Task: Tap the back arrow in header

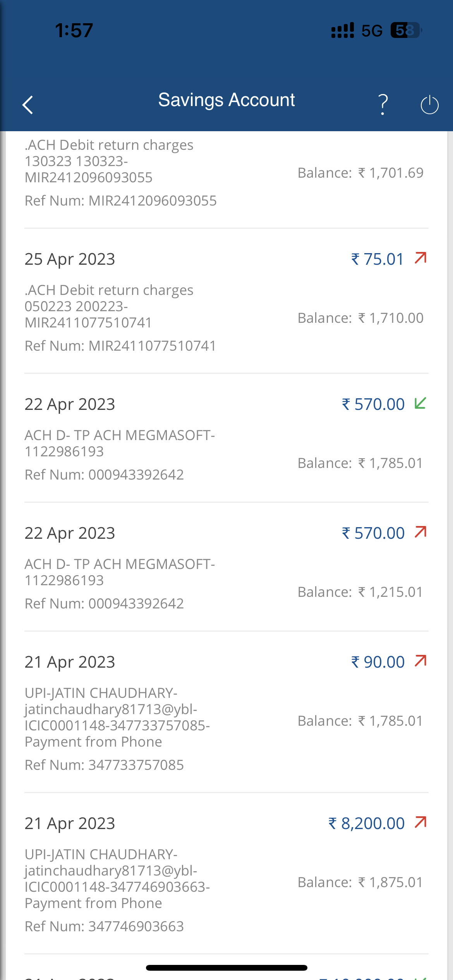Action: click(x=28, y=105)
